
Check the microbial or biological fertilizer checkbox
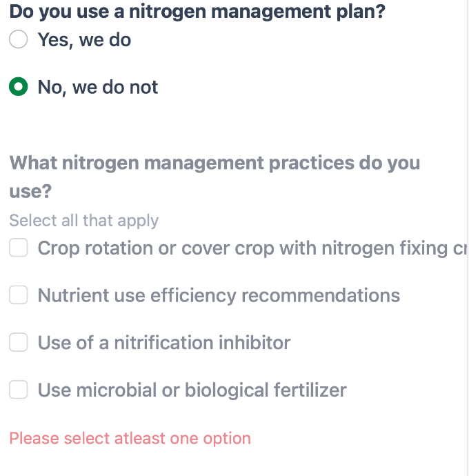19,390
